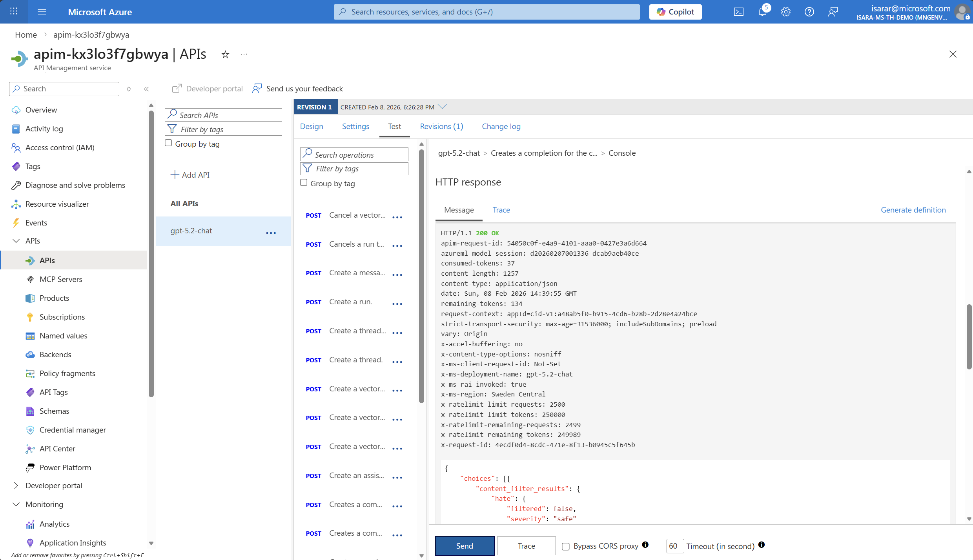Expand Developer portal sidebar section

pyautogui.click(x=16, y=485)
